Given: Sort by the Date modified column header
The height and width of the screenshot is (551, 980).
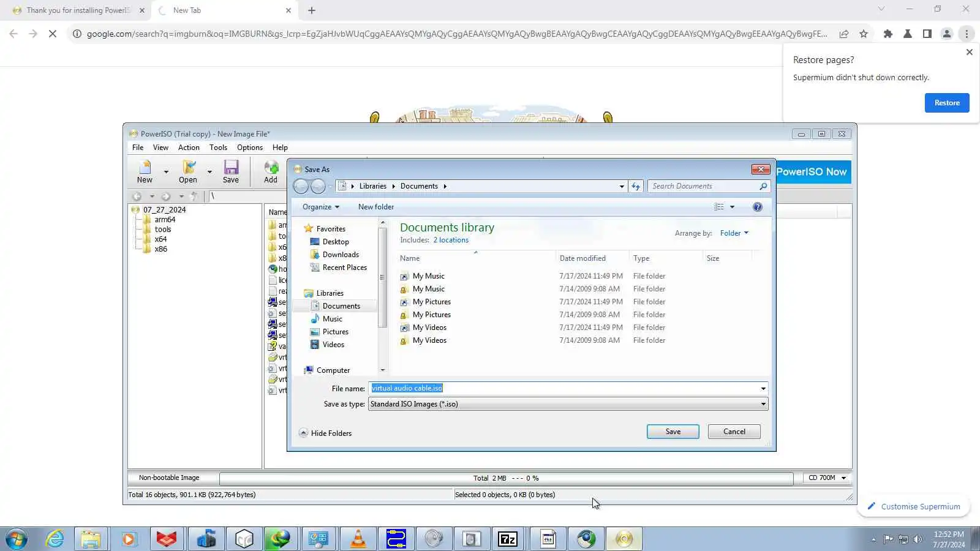Looking at the screenshot, I should click(x=582, y=258).
